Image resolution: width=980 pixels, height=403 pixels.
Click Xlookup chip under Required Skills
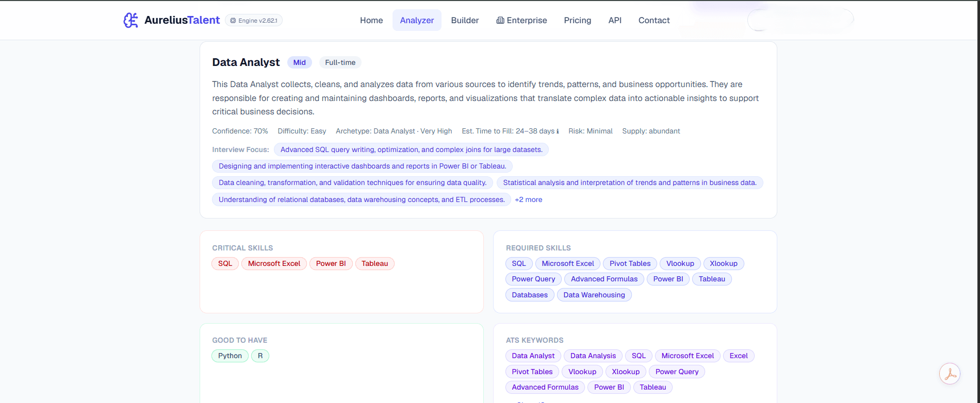pyautogui.click(x=724, y=263)
